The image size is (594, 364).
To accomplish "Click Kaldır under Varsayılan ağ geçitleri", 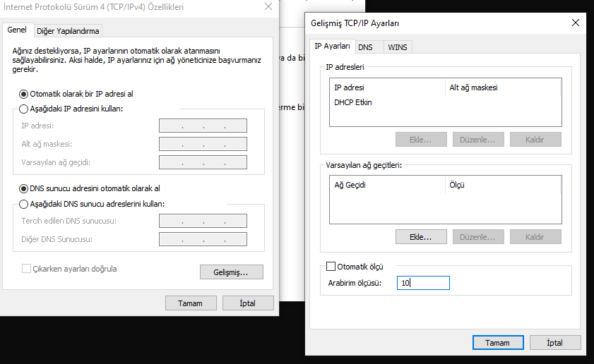I will [535, 237].
